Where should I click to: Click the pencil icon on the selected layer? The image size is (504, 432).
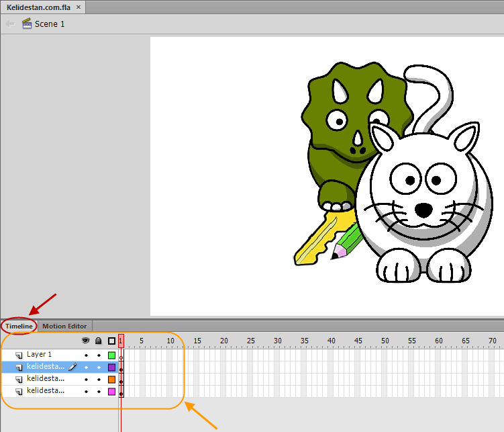(x=72, y=367)
